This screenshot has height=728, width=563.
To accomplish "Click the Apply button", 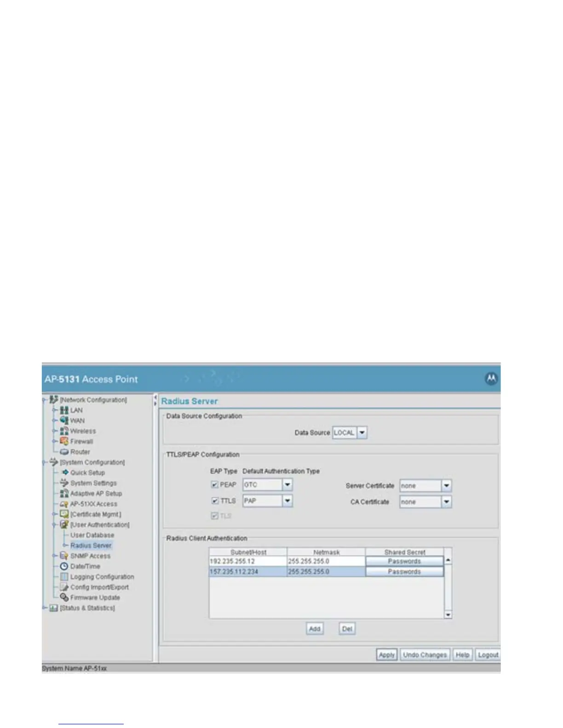I will [x=386, y=655].
